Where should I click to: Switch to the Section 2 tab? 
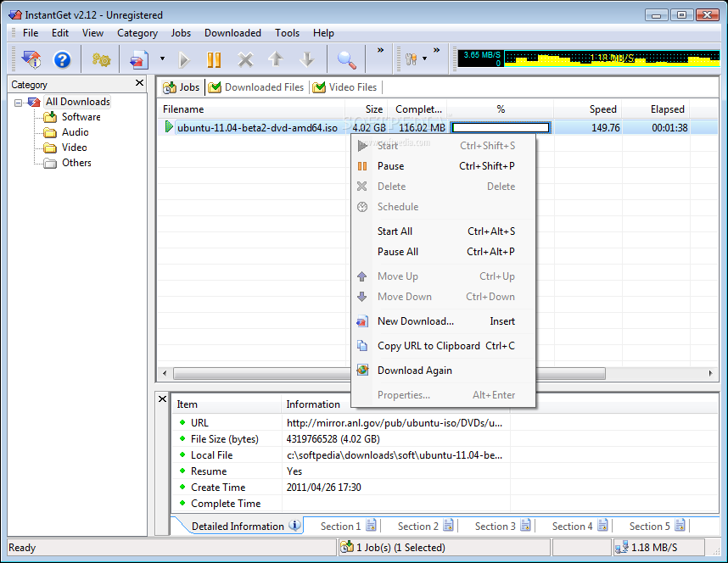pos(424,527)
